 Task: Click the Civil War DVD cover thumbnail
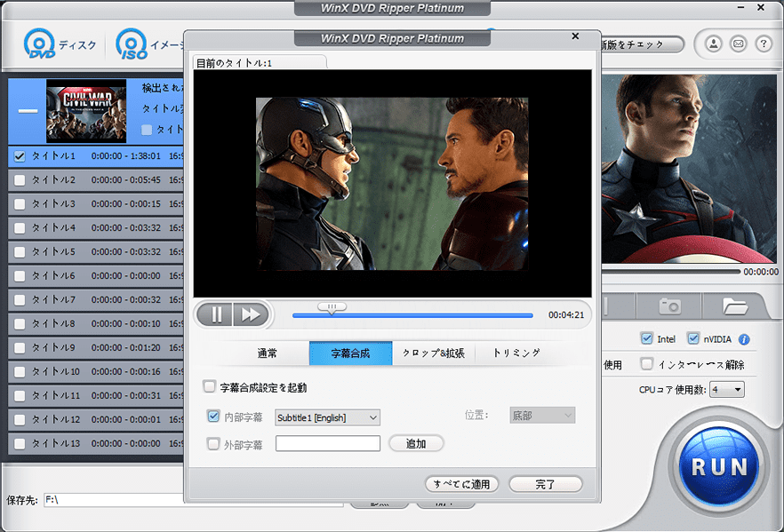86,111
